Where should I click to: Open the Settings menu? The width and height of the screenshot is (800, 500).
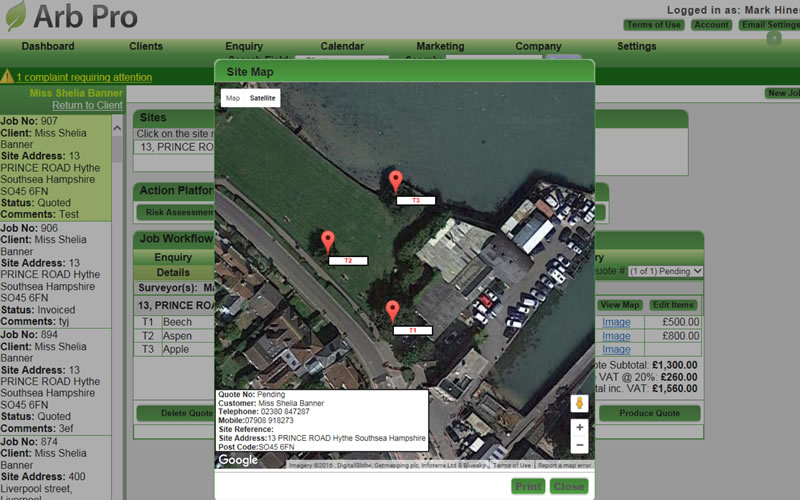[x=637, y=46]
